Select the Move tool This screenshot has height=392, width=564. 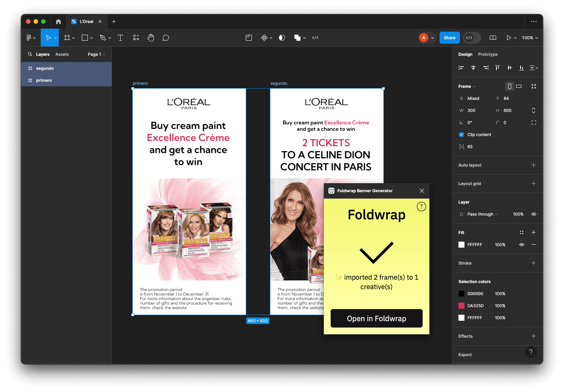[48, 38]
